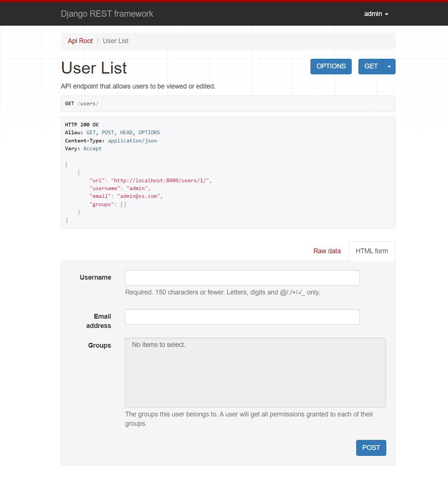Expand the GET format dropdown caret
The image size is (448, 502).
point(389,67)
